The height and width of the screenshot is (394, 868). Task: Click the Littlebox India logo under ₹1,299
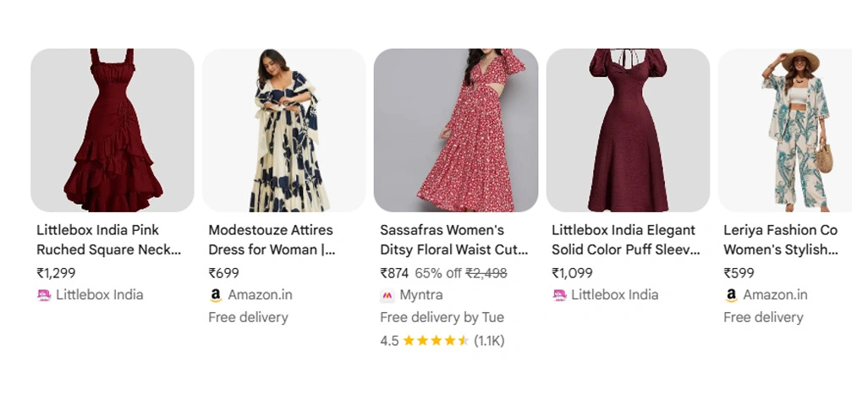[x=44, y=295]
